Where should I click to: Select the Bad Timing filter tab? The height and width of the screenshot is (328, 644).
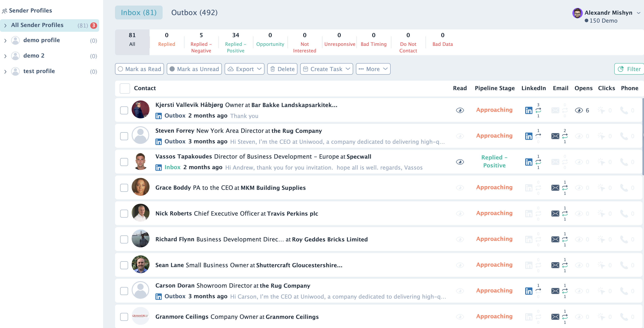click(x=374, y=42)
